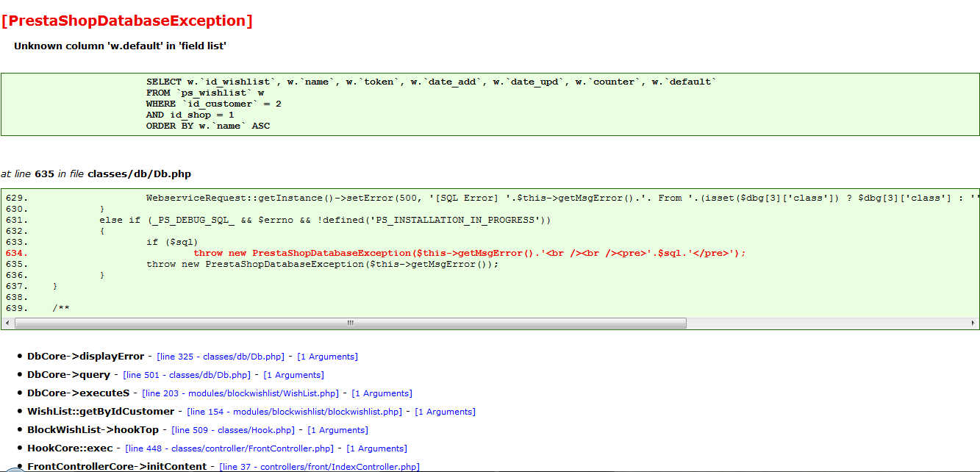Click the horizontal scrollbar thumb in code box
Image resolution: width=980 pixels, height=472 pixels.
351,323
